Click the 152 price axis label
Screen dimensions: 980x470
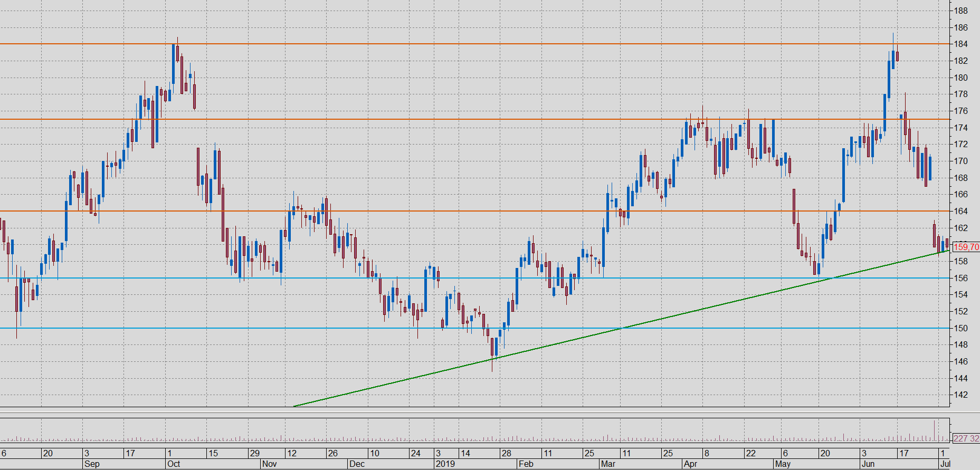pos(960,311)
